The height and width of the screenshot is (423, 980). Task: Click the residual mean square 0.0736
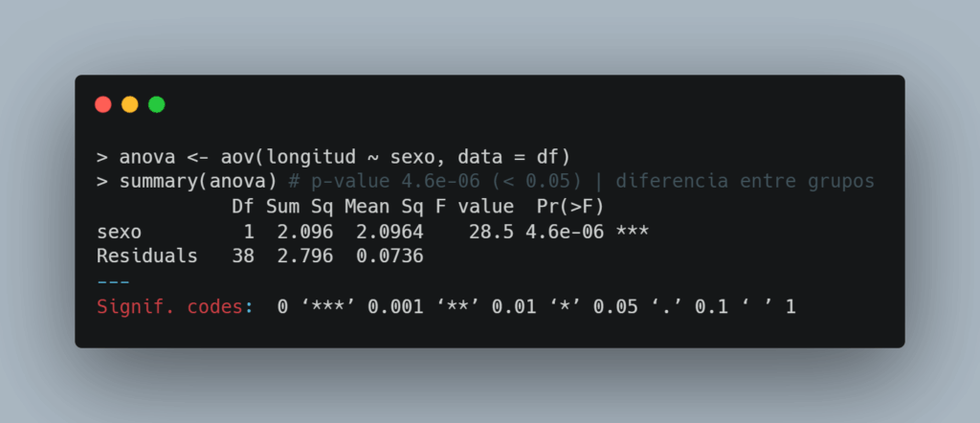[x=390, y=256]
